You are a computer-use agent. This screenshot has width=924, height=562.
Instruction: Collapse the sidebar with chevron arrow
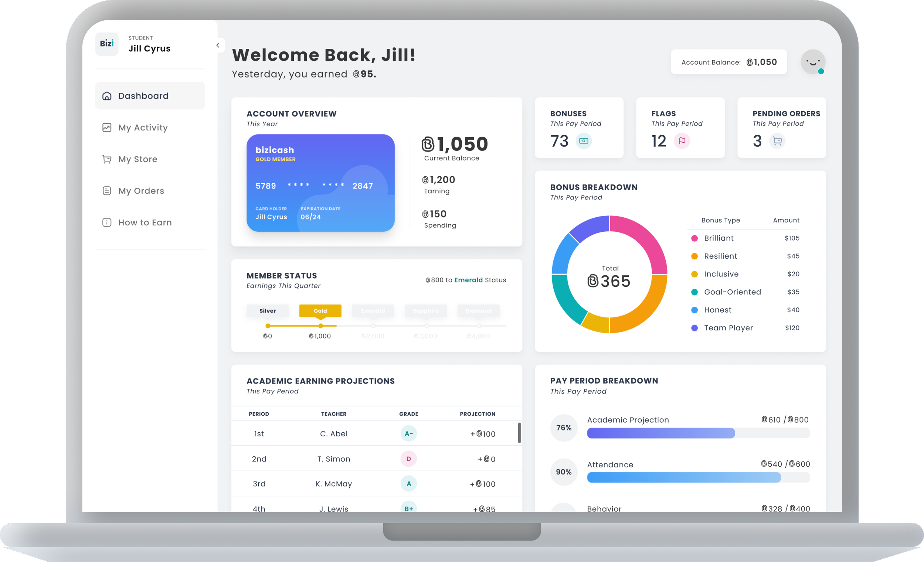click(218, 45)
